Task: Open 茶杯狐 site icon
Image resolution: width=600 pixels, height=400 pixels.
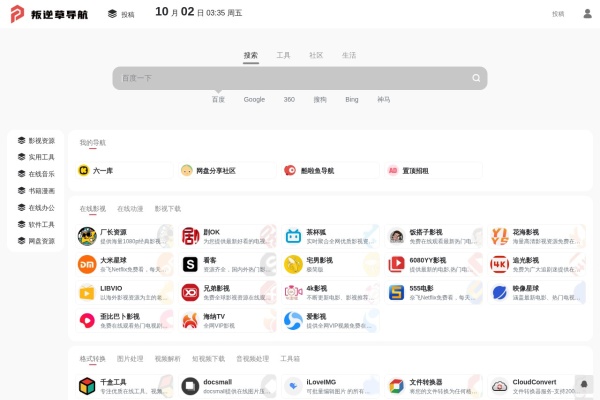Action: [x=293, y=236]
